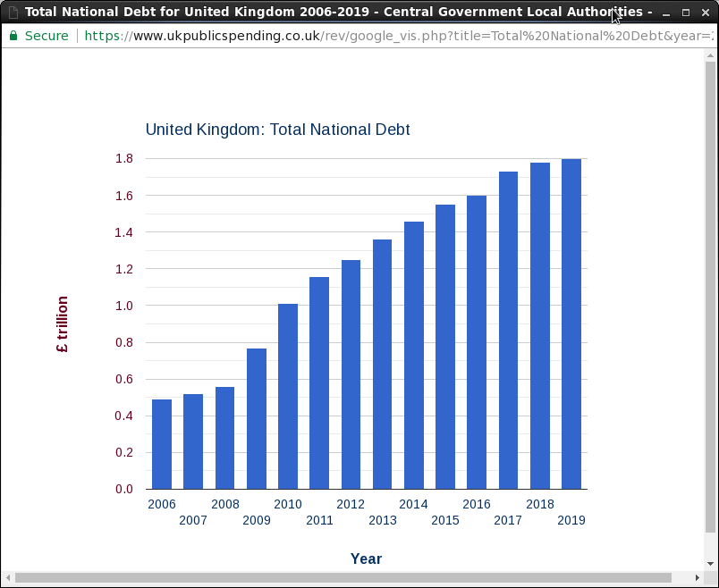Click the page icon in title bar

point(13,13)
